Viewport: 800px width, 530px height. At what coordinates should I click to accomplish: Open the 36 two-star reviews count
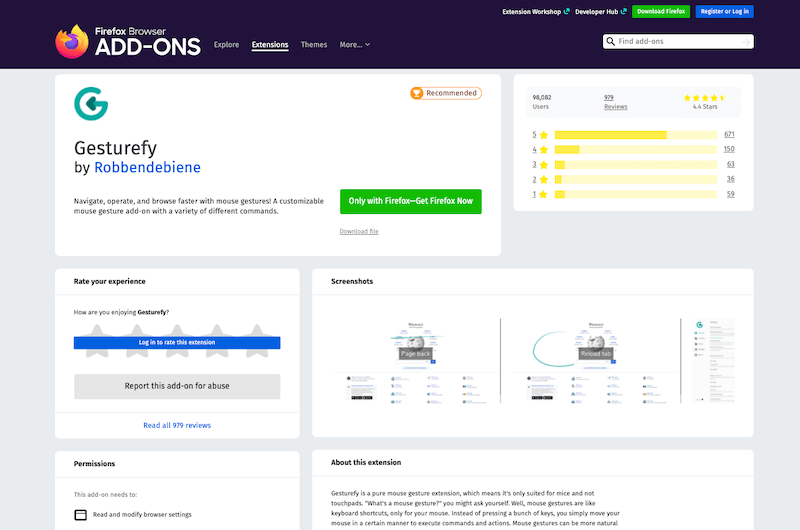[x=731, y=179]
